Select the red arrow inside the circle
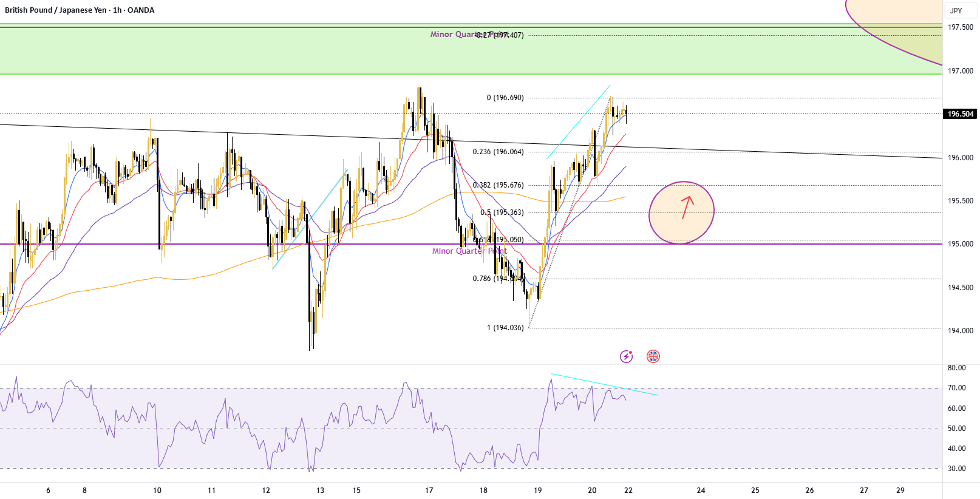 point(687,207)
